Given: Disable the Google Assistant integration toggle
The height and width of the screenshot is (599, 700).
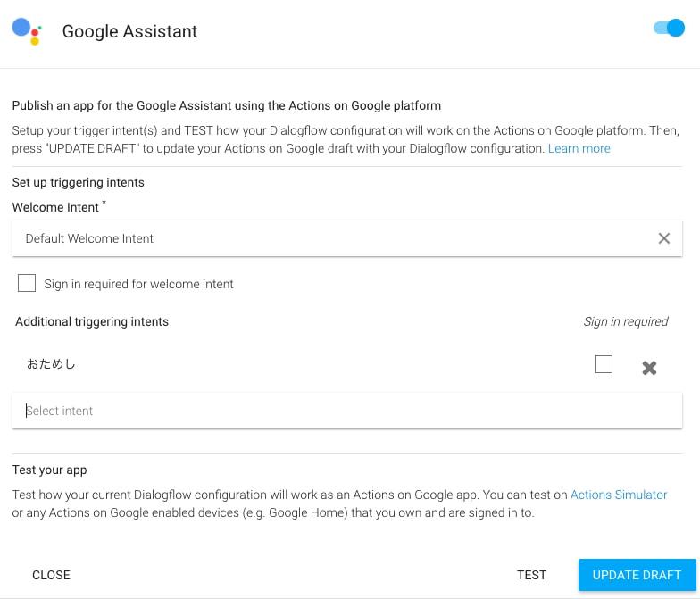Looking at the screenshot, I should point(669,29).
